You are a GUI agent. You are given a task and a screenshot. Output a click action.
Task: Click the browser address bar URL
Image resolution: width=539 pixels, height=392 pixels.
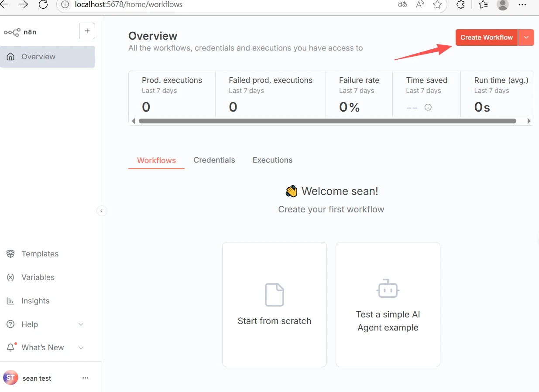click(x=129, y=5)
